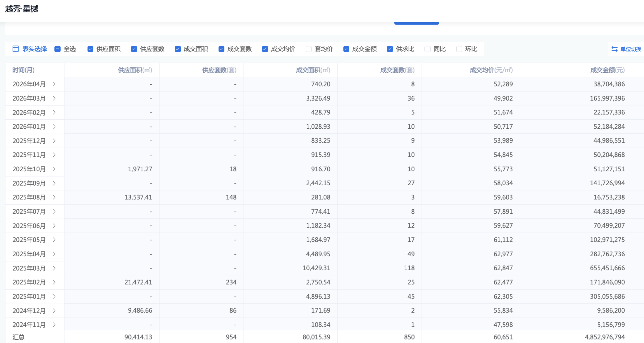
Task: Enable the 同比 checkbox
Action: pos(428,49)
